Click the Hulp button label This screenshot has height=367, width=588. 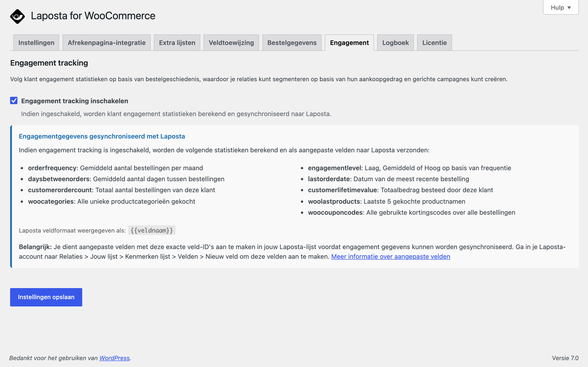coord(557,8)
